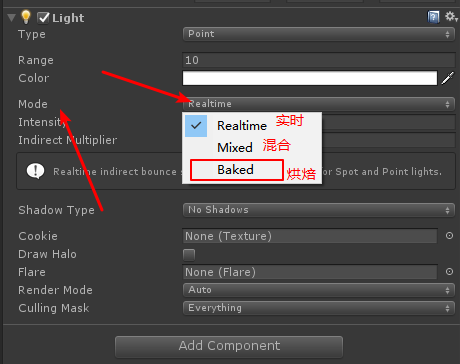Open the Render Mode dropdown set to Auto

tap(319, 290)
